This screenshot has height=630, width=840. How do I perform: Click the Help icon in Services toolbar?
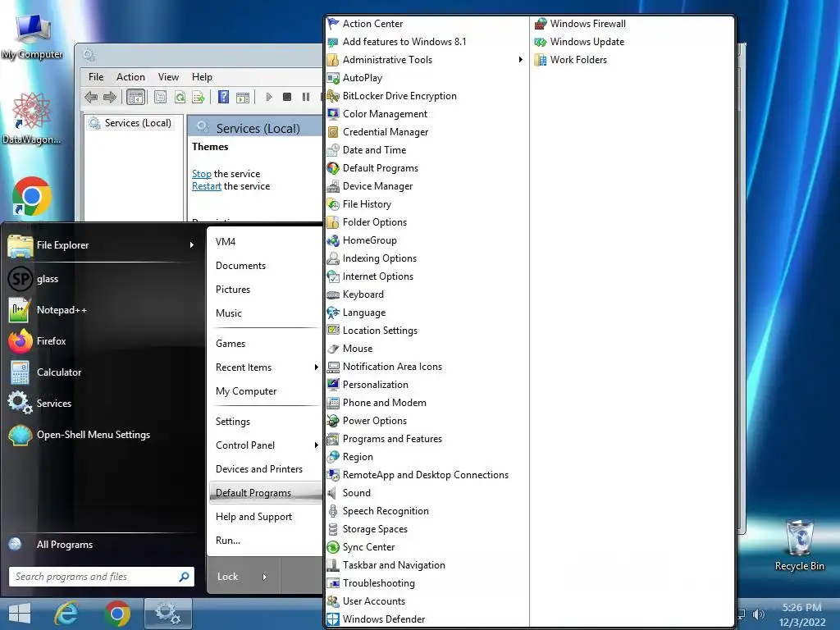(x=223, y=97)
